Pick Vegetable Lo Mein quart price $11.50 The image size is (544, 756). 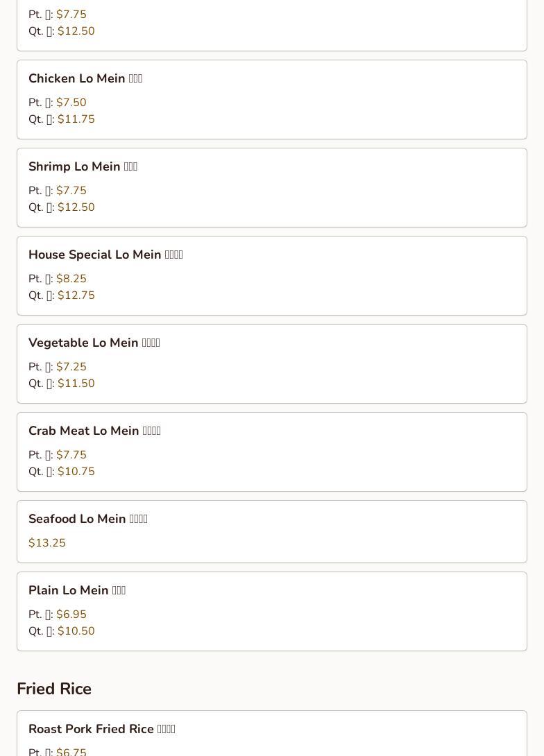pos(76,384)
